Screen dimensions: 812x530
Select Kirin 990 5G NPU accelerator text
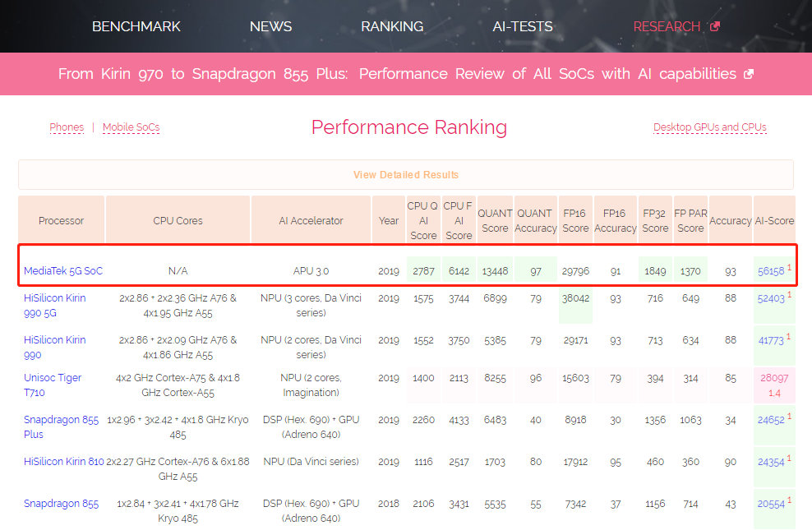coord(311,306)
